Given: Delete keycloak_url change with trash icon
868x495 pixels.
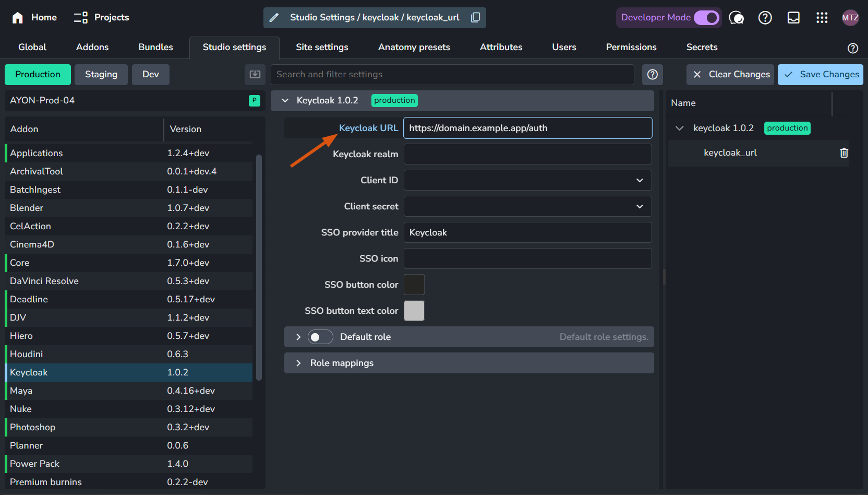Looking at the screenshot, I should [844, 153].
